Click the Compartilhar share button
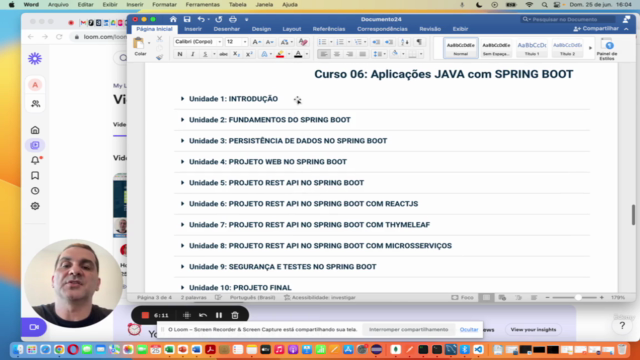The height and width of the screenshot is (360, 640). point(596,29)
